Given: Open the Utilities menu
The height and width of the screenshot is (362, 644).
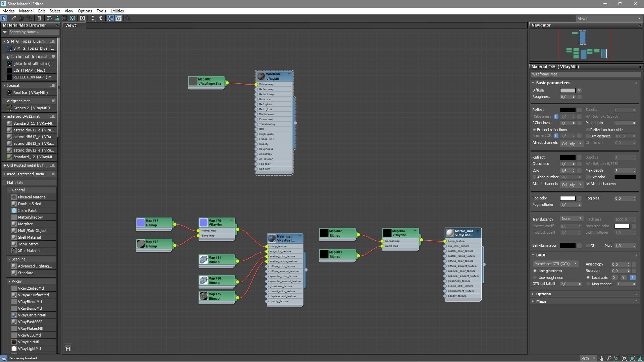Looking at the screenshot, I should pyautogui.click(x=117, y=11).
